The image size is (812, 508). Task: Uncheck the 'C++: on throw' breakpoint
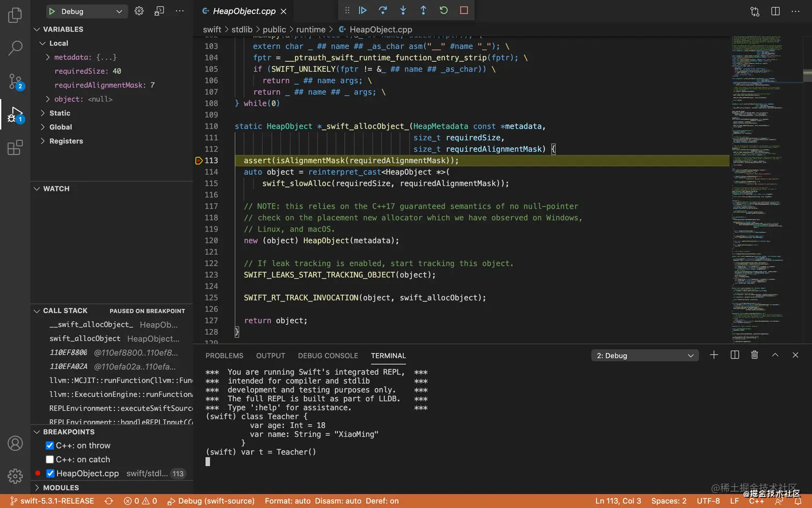click(50, 446)
